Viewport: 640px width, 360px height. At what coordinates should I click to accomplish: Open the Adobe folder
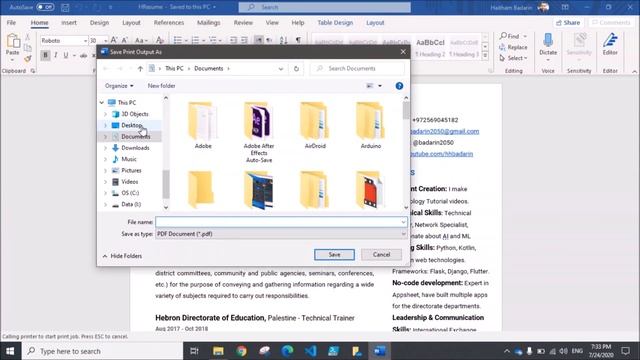[x=203, y=125]
